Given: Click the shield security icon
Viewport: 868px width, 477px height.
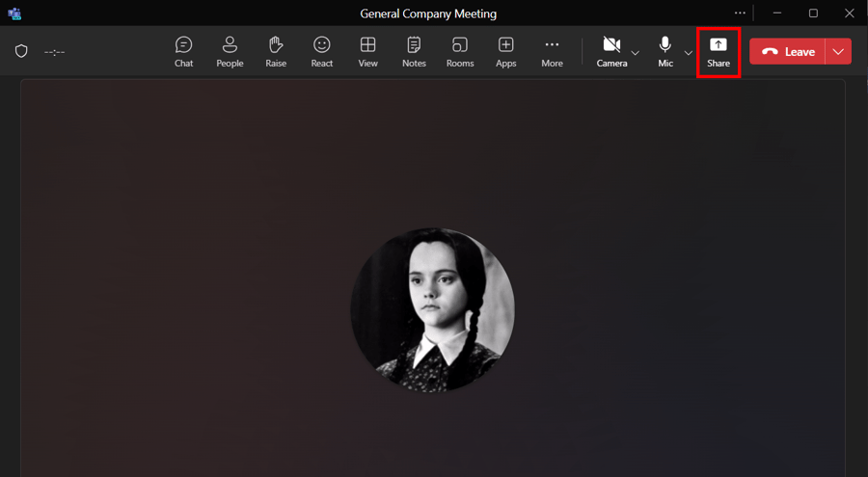Looking at the screenshot, I should click(x=21, y=51).
